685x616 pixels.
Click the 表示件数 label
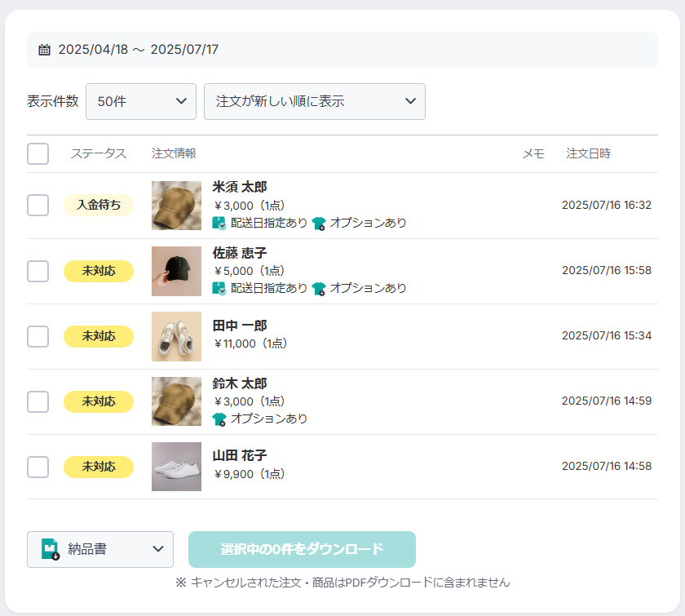[53, 101]
